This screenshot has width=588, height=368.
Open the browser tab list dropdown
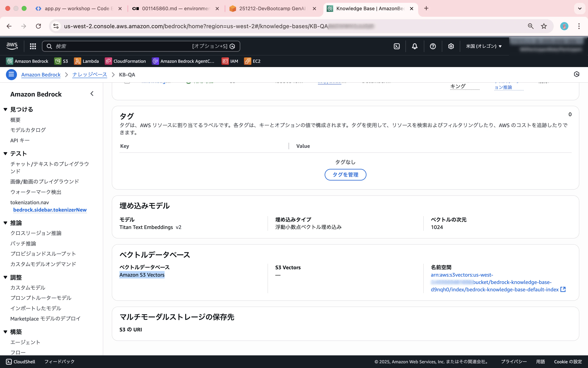(x=580, y=9)
